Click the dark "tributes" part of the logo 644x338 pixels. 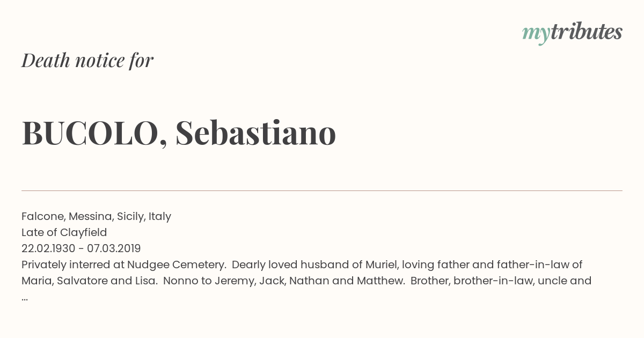pos(586,32)
